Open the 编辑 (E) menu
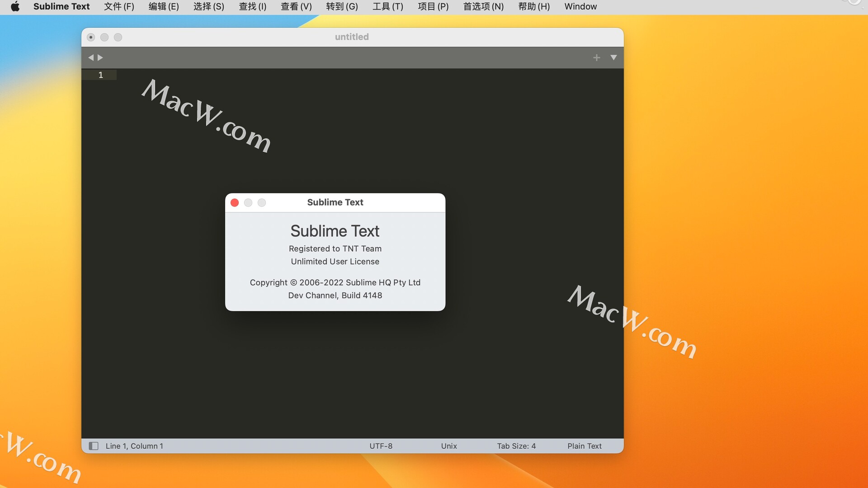 (x=164, y=6)
